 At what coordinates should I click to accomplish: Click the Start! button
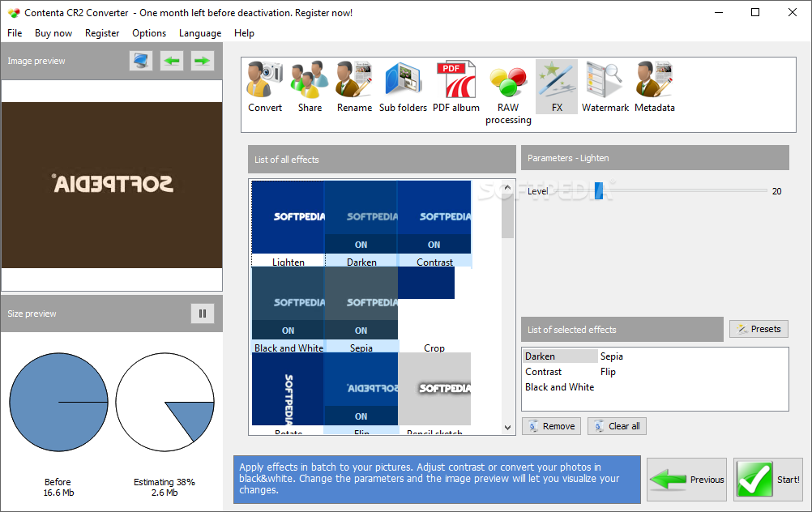768,480
